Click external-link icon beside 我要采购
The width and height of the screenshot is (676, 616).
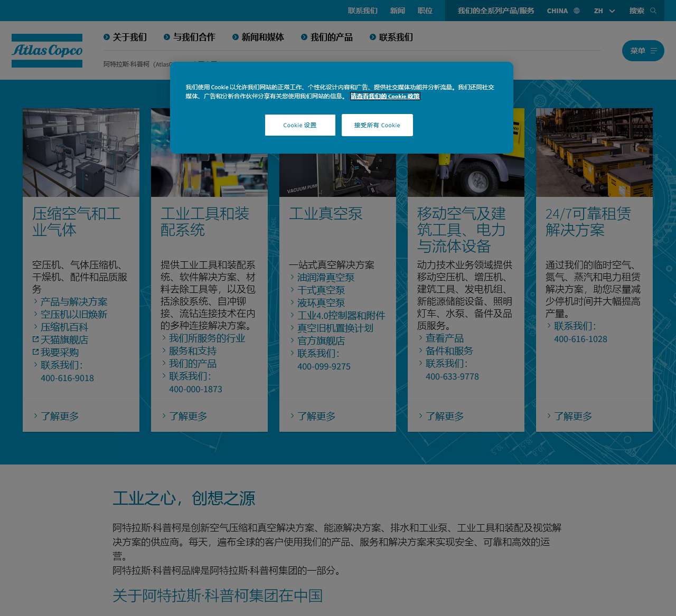pyautogui.click(x=35, y=352)
